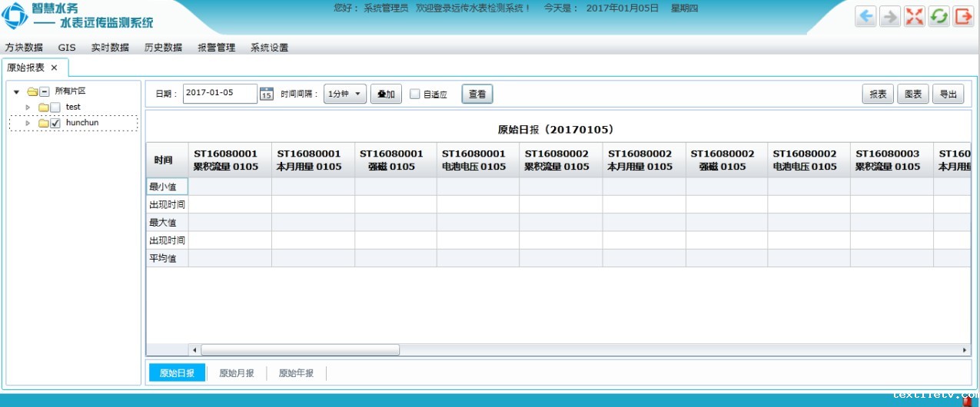Toggle the 自适应 checkbox

coord(415,94)
